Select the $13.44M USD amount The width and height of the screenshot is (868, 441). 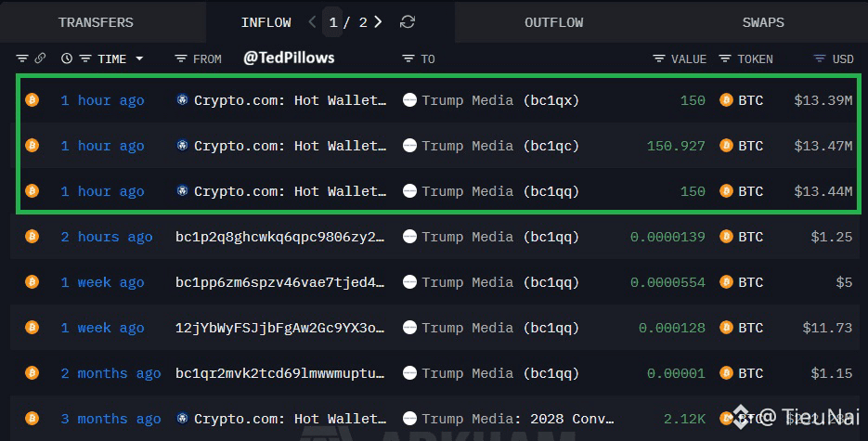pos(823,191)
